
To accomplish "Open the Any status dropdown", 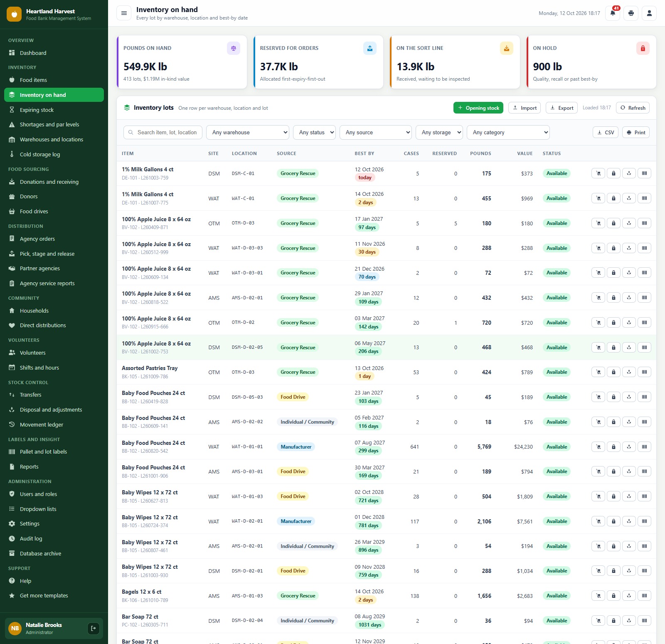I will tap(314, 133).
